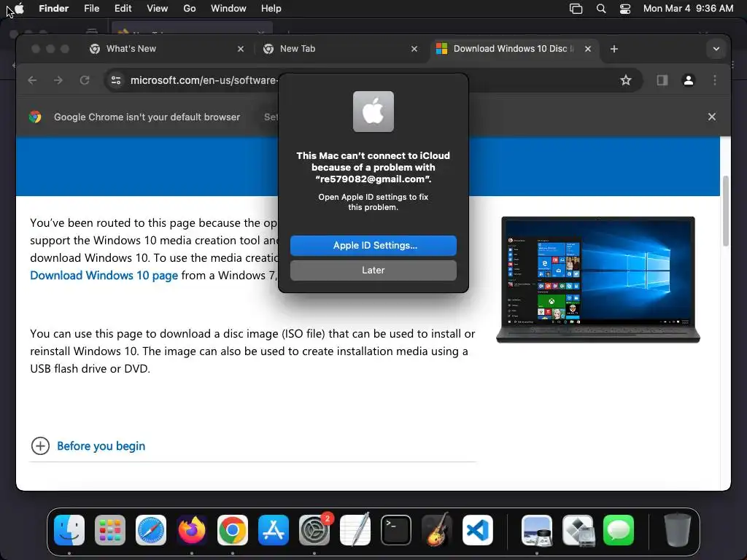Launch Firefox from the Dock

click(x=192, y=530)
